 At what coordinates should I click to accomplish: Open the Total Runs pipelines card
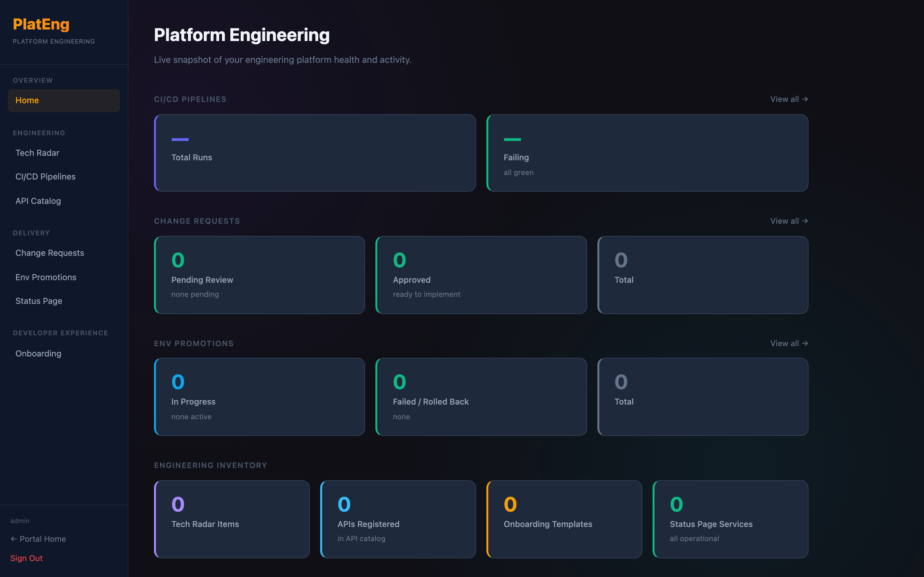315,153
